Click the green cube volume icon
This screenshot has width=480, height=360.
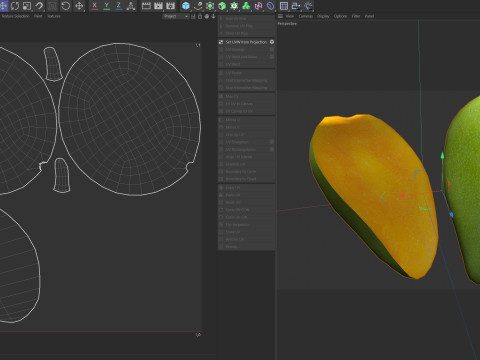pyautogui.click(x=222, y=6)
